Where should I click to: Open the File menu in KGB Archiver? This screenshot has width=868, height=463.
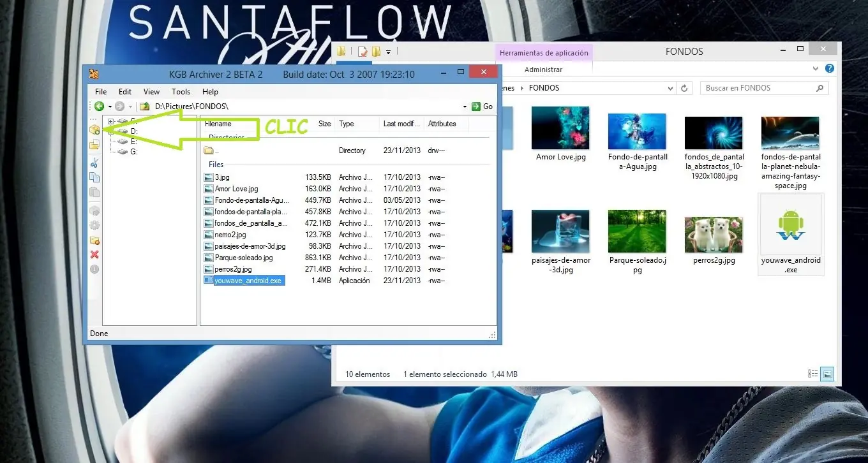101,92
